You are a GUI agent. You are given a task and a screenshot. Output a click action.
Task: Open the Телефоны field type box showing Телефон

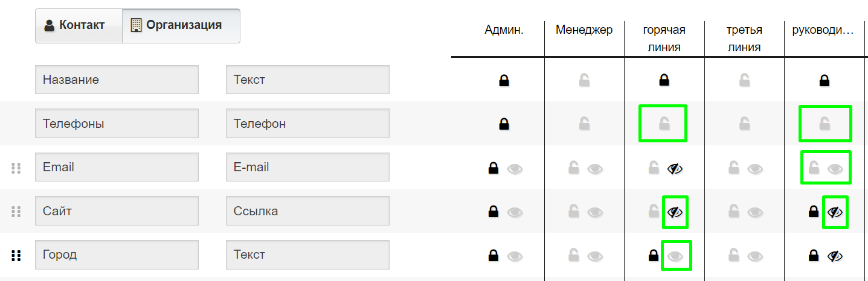point(307,124)
